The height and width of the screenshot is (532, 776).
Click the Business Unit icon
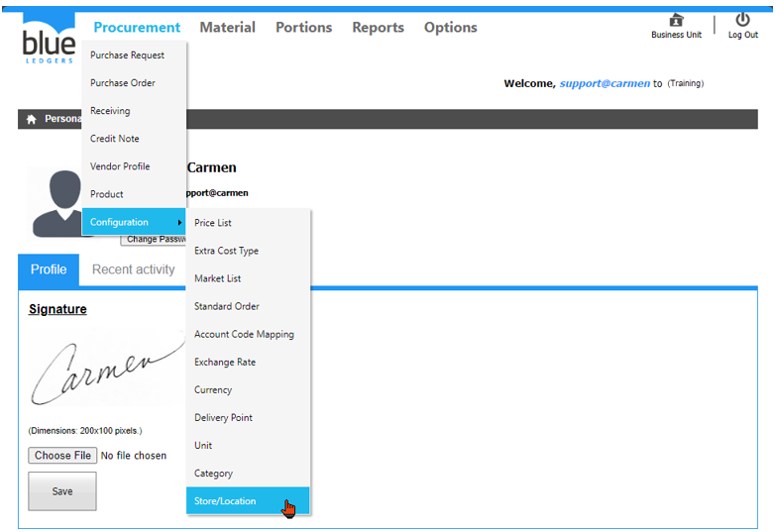[x=676, y=20]
